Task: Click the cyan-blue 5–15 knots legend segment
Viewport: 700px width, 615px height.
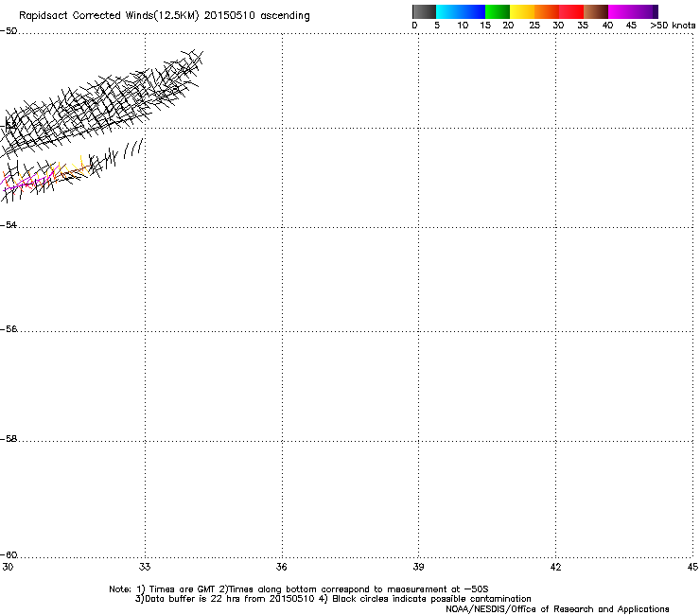Action: [x=461, y=11]
